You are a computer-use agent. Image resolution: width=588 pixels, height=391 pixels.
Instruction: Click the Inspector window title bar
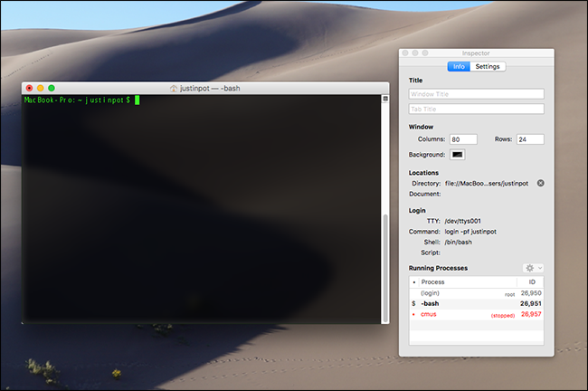476,52
